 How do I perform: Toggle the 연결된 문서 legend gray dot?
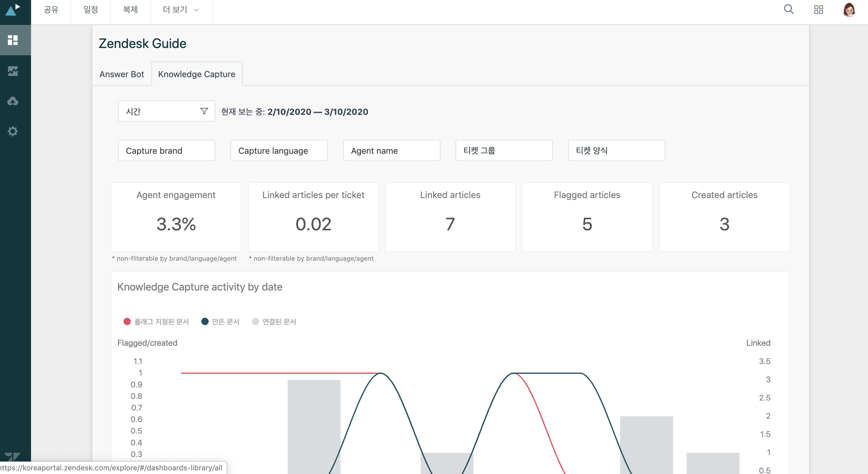click(255, 321)
